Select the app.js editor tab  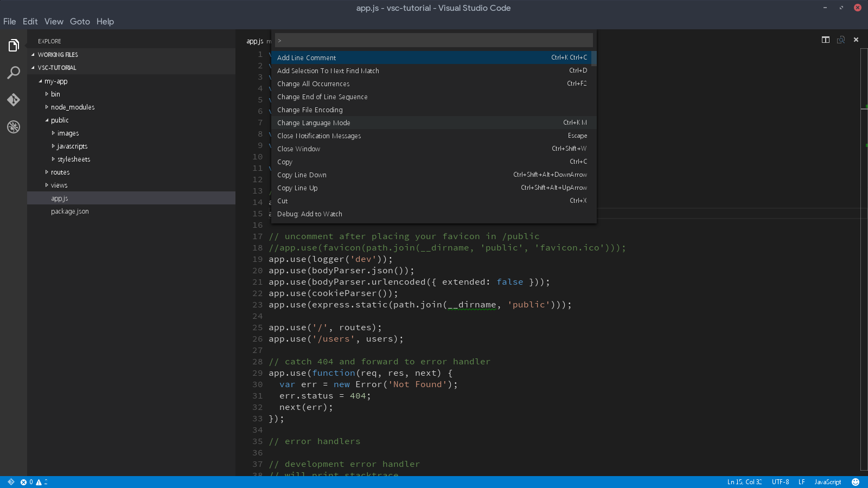[255, 41]
